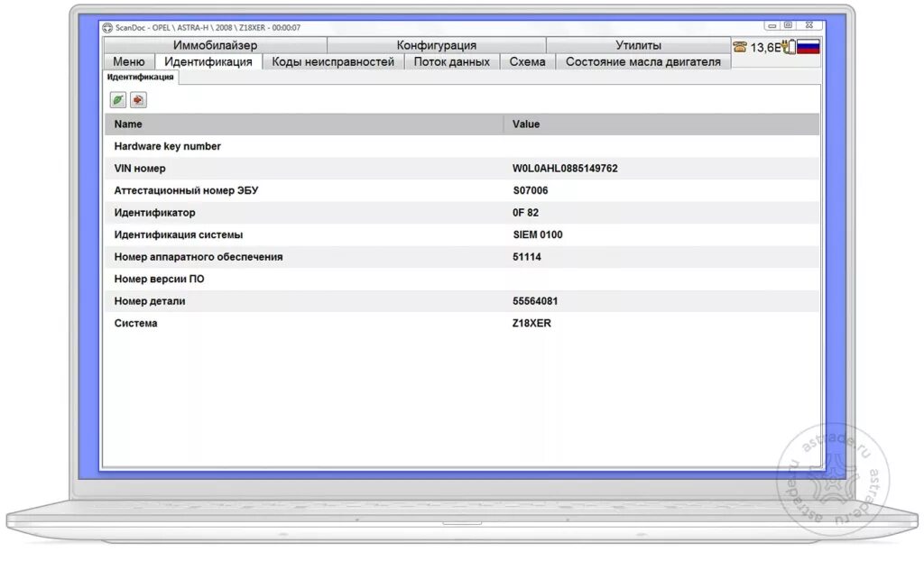This screenshot has width=924, height=561.
Task: Switch to the Меню tab
Action: click(128, 61)
